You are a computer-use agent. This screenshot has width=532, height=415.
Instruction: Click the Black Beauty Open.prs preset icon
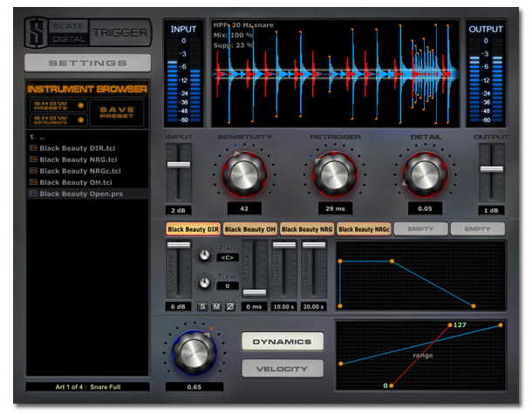point(33,194)
